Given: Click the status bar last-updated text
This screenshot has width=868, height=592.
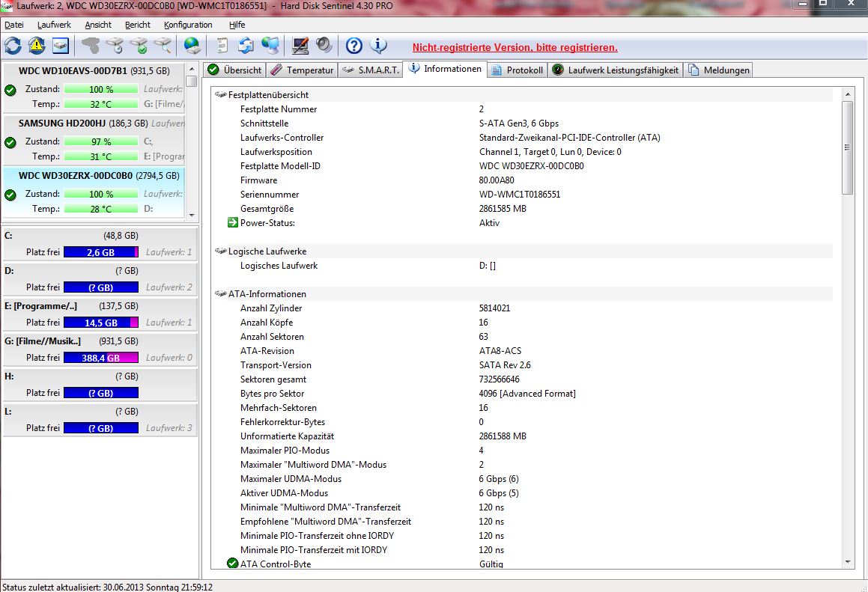Looking at the screenshot, I should 107,587.
